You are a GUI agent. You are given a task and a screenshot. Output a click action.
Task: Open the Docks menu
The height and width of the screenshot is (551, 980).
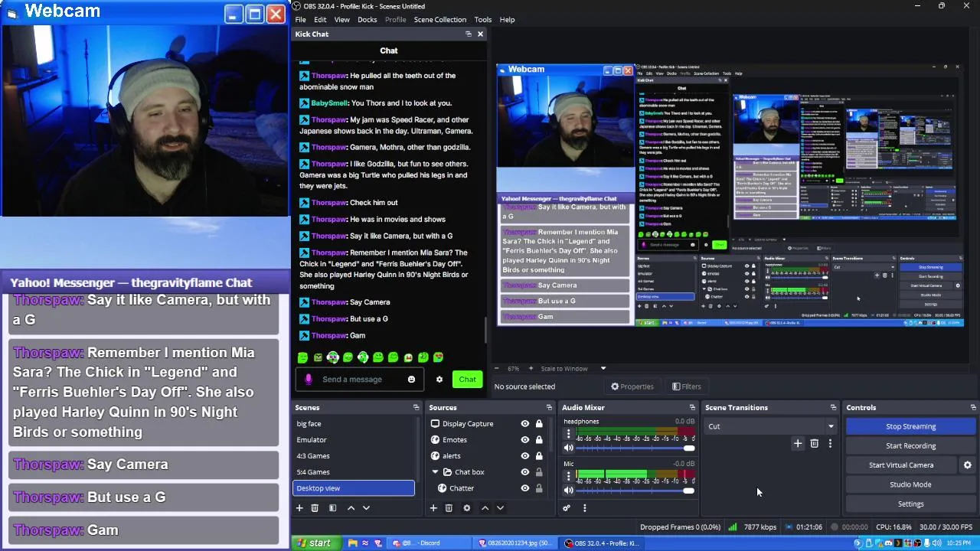point(367,20)
